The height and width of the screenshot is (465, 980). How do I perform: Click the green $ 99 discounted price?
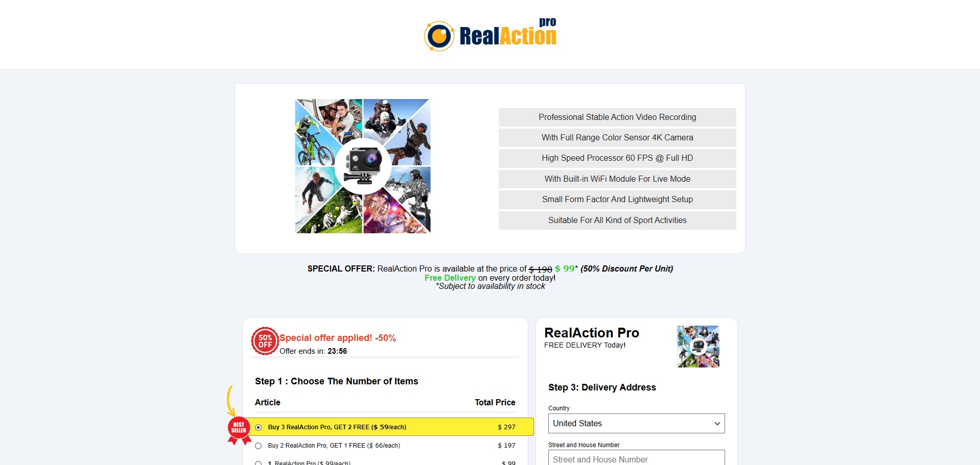[565, 268]
